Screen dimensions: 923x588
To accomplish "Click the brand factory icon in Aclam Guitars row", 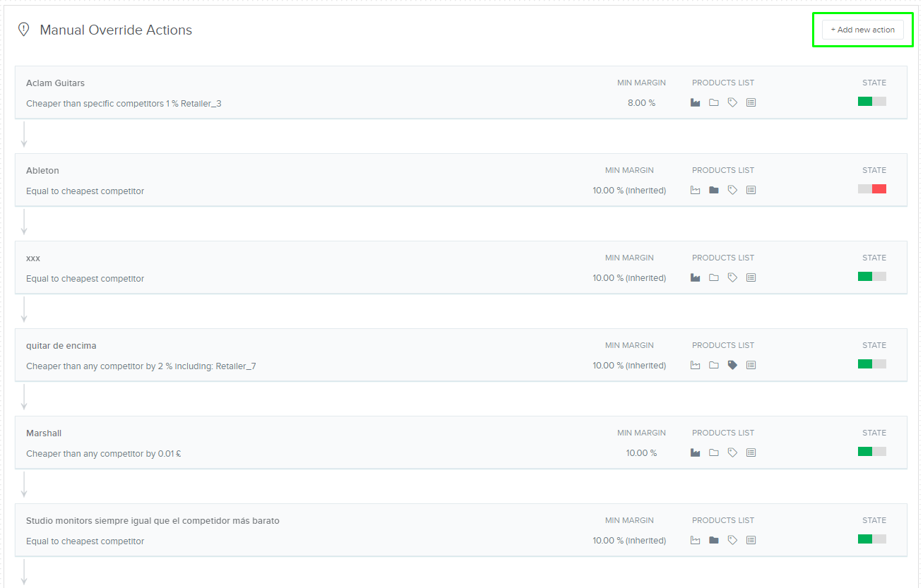I will pos(696,102).
